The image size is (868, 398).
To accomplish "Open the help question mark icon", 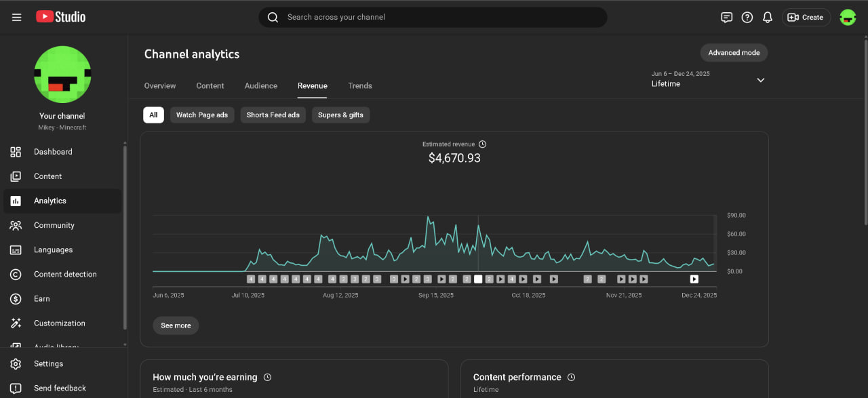I will point(747,18).
